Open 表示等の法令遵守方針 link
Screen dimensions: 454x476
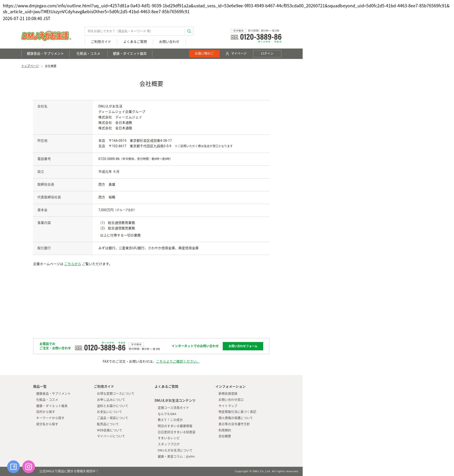(234, 424)
